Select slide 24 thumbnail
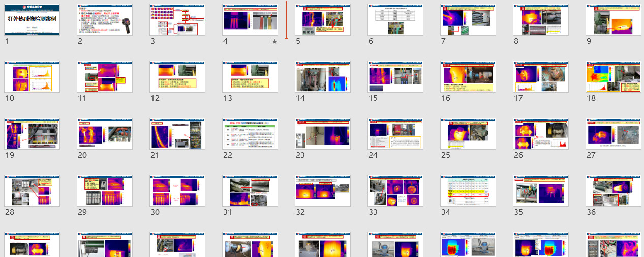Screen dimensions: 644x257 (395, 134)
